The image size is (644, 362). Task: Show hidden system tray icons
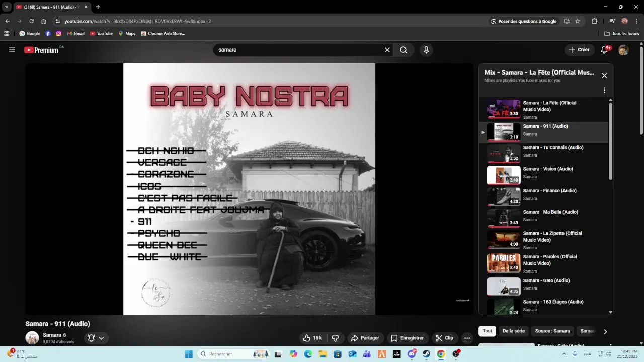(x=565, y=354)
